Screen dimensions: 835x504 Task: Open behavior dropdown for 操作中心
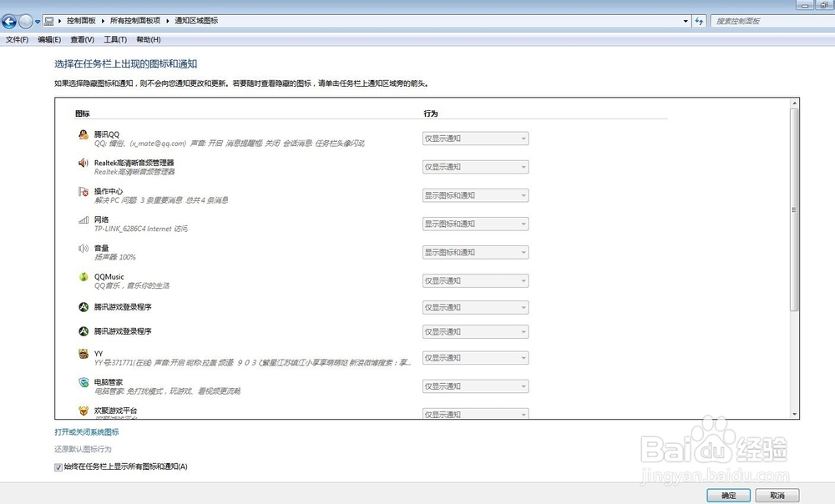(x=475, y=195)
